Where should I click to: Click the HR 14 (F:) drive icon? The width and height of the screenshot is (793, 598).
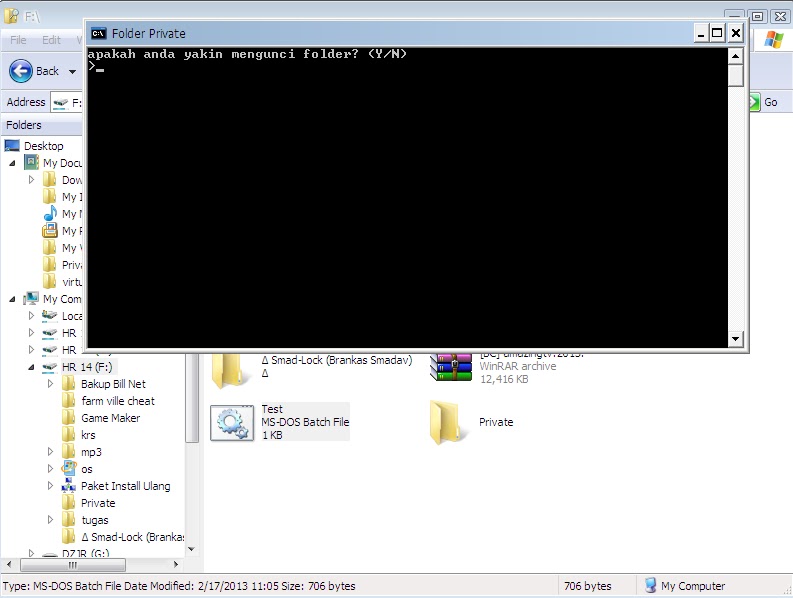pyautogui.click(x=50, y=367)
